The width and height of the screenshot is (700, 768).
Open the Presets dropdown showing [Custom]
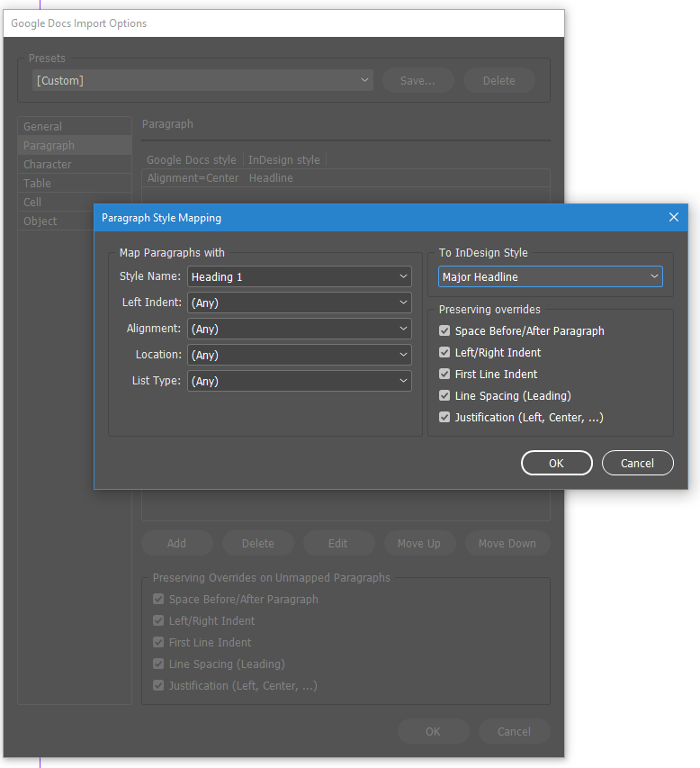coord(202,80)
